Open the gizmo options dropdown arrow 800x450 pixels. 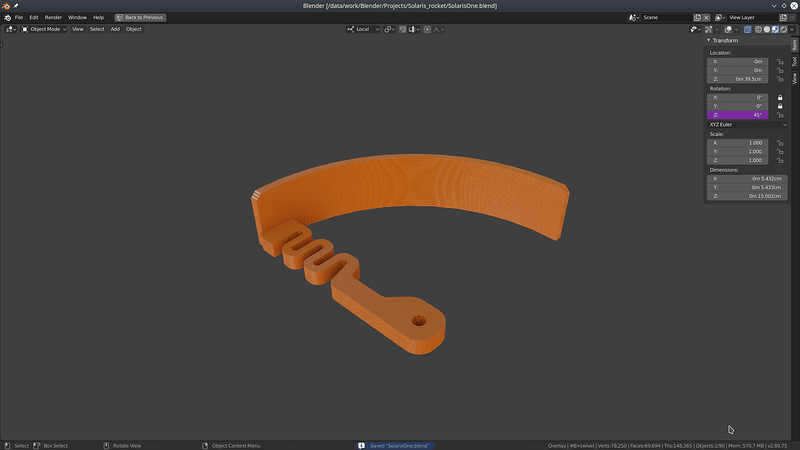(x=717, y=30)
